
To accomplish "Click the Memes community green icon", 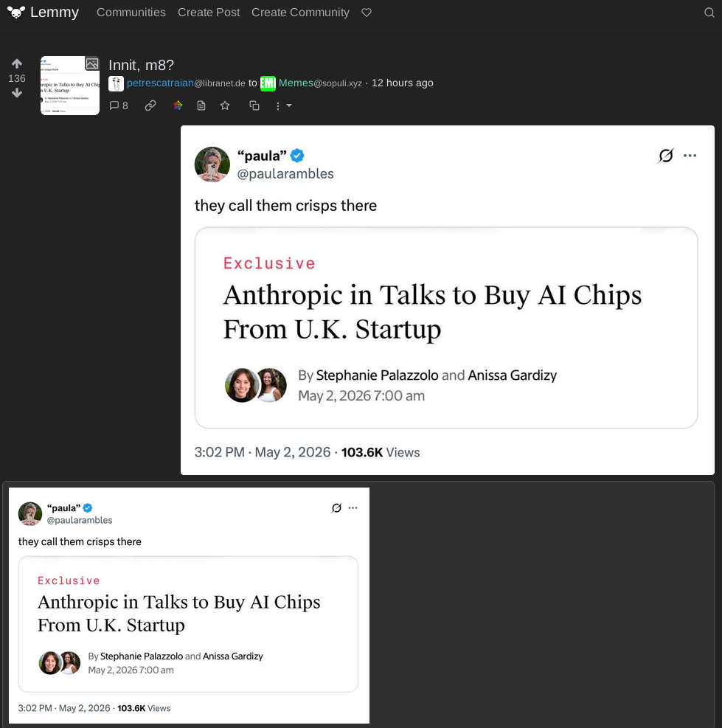I will pyautogui.click(x=268, y=83).
